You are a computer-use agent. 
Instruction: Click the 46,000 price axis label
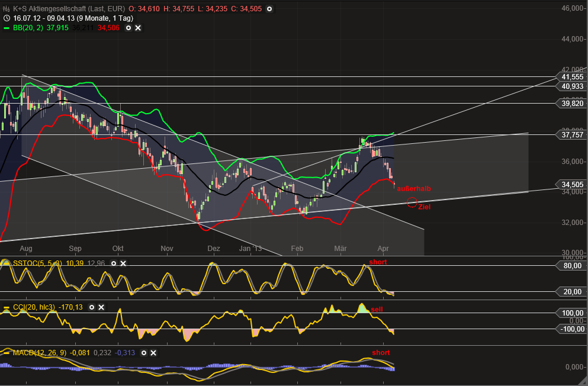pos(573,8)
